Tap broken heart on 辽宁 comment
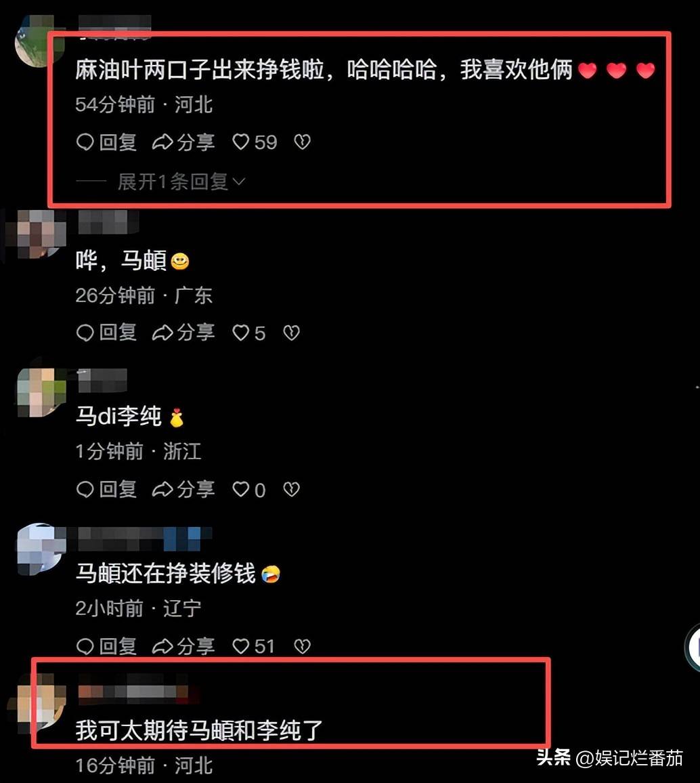The width and height of the screenshot is (700, 783). pos(303,647)
